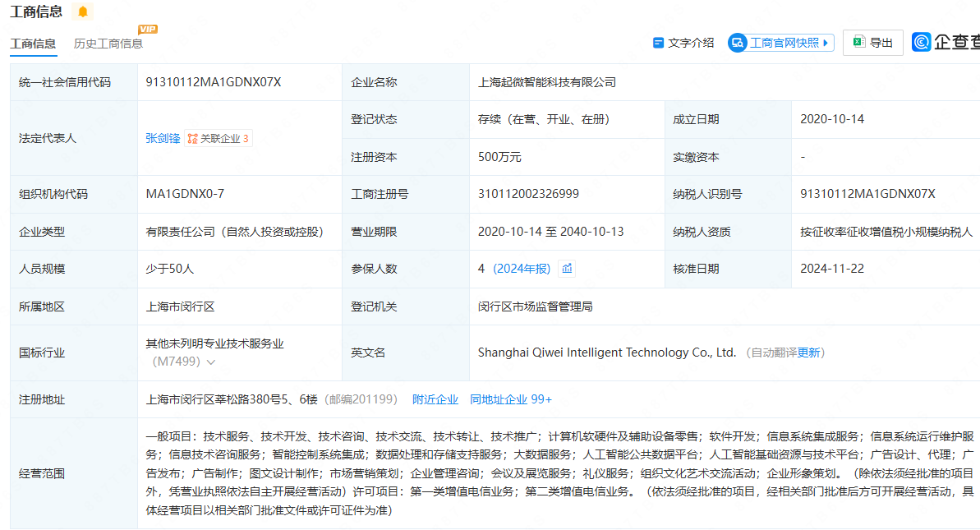Screen dimensions: 980x530
Task: Open legal representative 张剑锋 link
Action: click(x=163, y=138)
